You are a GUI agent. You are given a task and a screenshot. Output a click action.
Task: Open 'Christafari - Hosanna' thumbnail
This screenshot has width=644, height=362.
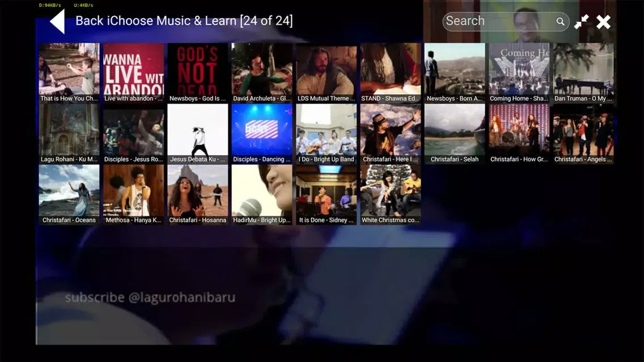197,194
